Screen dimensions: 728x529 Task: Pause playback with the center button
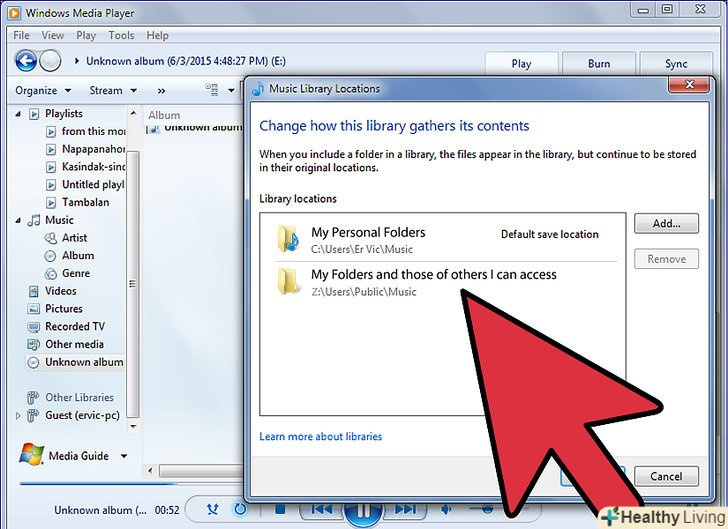[363, 513]
